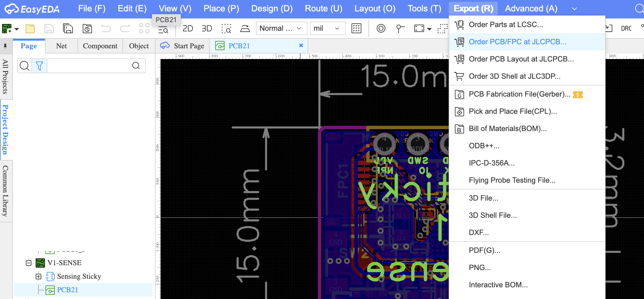Expand the top menu overflow chevron
This screenshot has height=299, width=644.
click(x=574, y=9)
